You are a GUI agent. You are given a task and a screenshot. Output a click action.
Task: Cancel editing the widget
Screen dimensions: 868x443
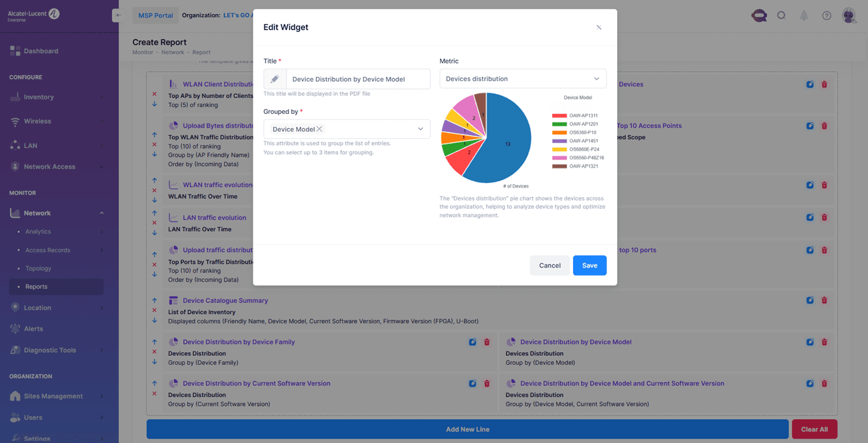tap(549, 265)
